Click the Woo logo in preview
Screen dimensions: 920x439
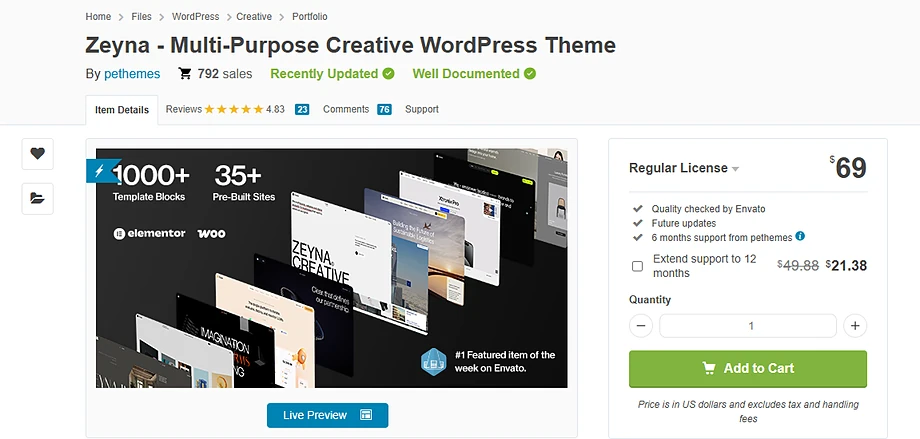(x=211, y=234)
